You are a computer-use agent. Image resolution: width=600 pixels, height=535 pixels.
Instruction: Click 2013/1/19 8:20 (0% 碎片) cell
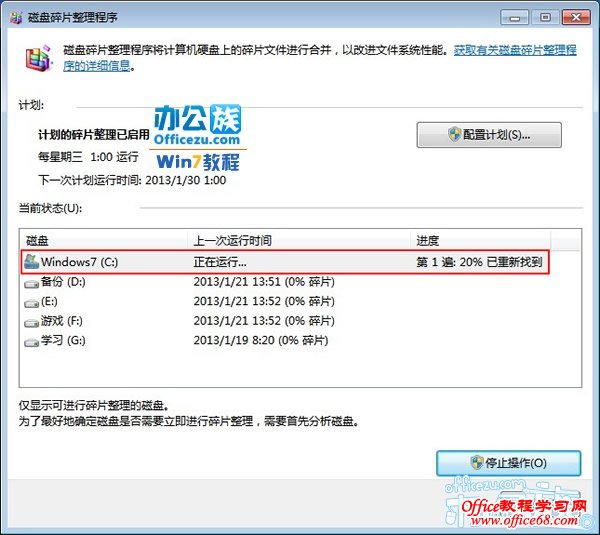click(261, 340)
